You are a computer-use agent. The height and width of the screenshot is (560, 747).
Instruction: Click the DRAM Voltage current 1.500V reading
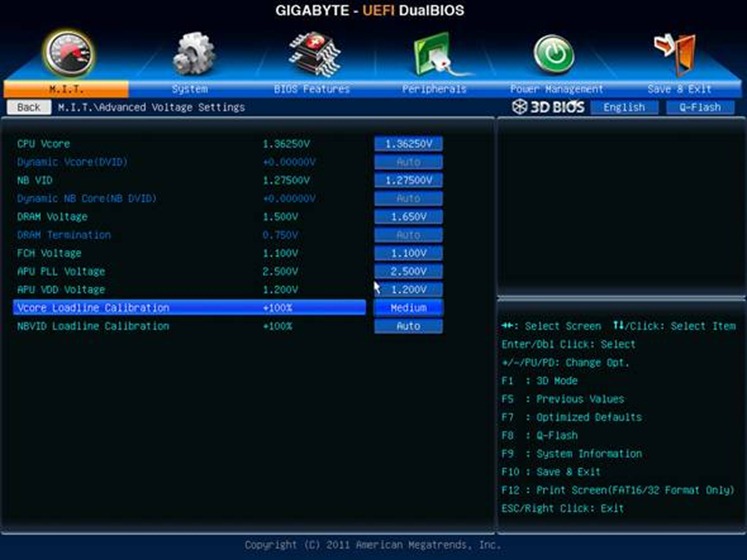(x=280, y=217)
